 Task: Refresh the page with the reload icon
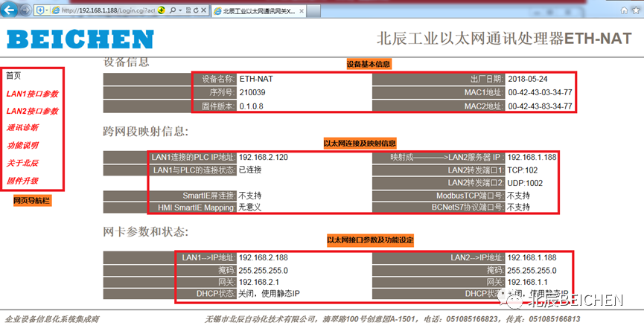tap(196, 10)
